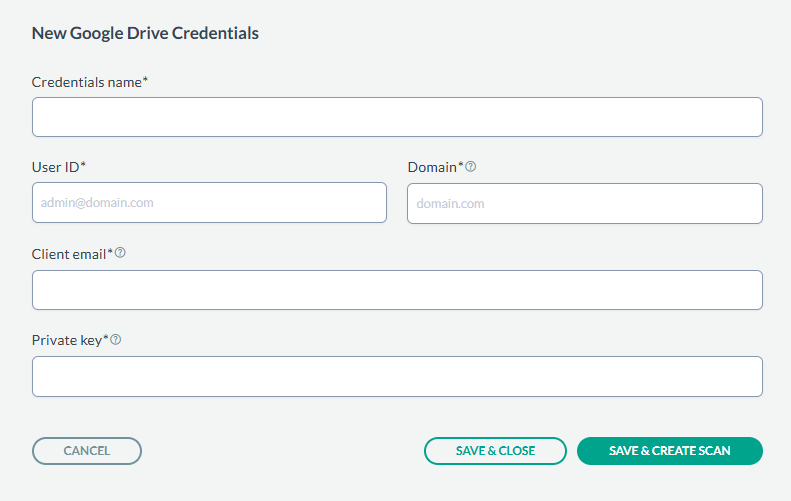Click the help icon next to Domain
Screen dimensions: 791x501
coord(471,166)
